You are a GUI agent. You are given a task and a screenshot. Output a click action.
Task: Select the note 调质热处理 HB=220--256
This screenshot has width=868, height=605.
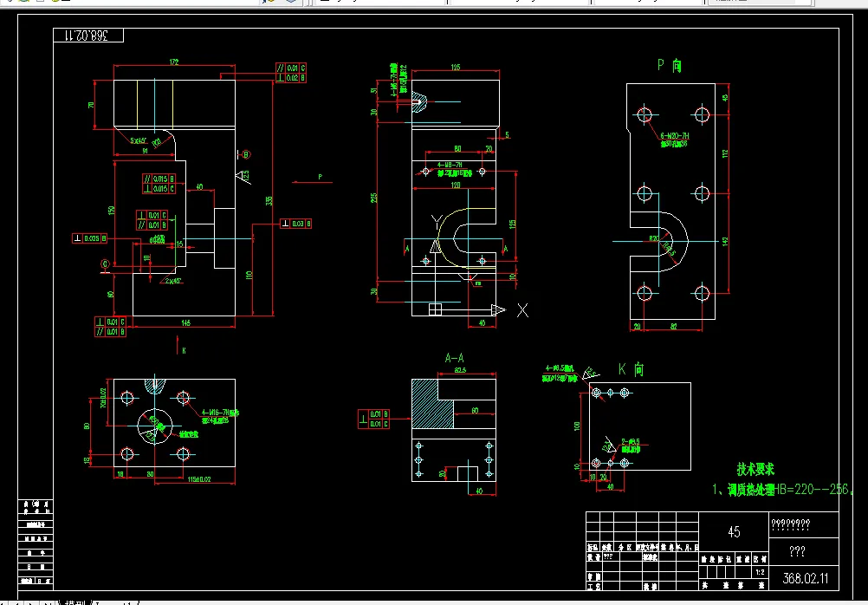783,489
